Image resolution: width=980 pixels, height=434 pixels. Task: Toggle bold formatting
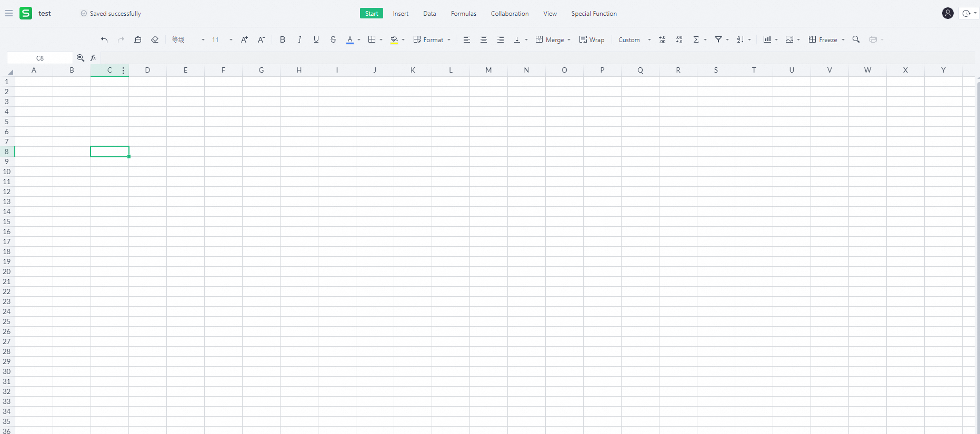(x=283, y=39)
